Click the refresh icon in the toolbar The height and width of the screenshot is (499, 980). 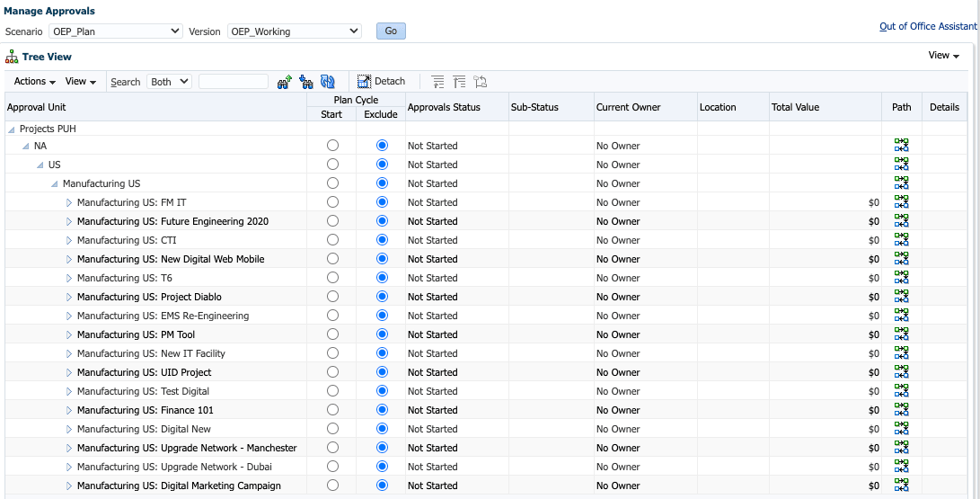(x=328, y=81)
